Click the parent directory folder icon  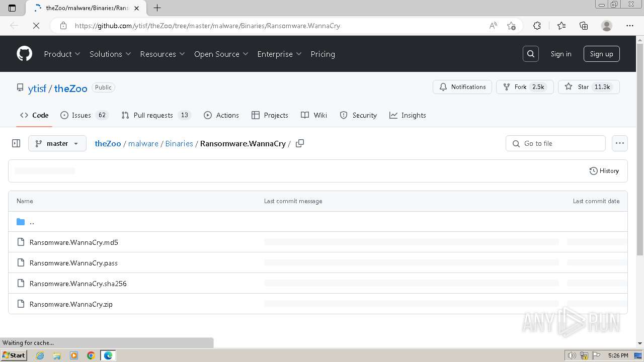click(21, 222)
